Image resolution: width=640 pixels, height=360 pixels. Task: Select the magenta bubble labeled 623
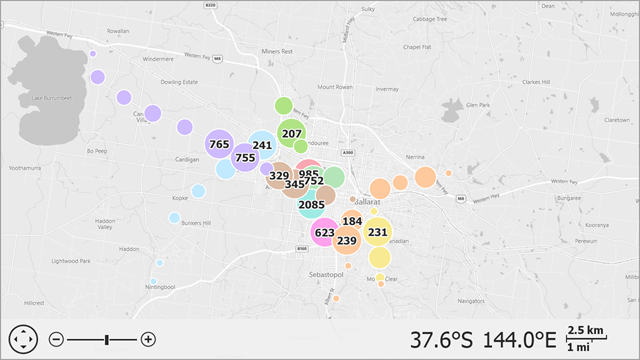coord(324,233)
